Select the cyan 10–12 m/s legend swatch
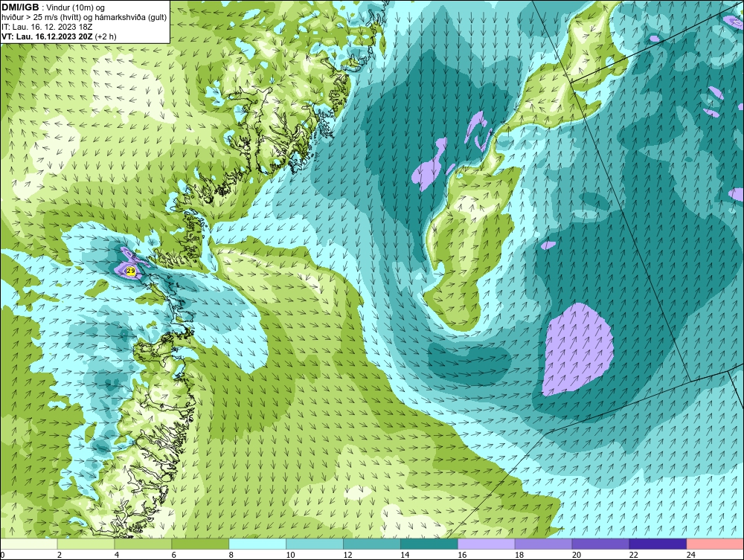The image size is (744, 560). pyautogui.click(x=315, y=544)
